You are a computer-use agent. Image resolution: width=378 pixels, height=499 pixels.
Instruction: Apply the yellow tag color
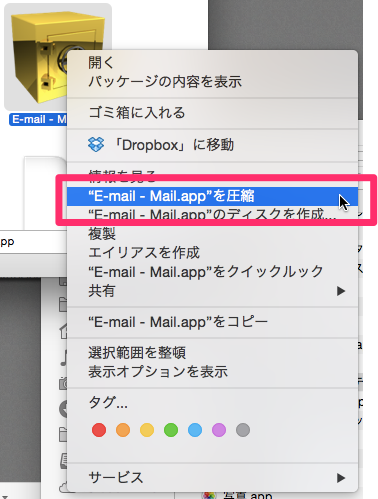[x=147, y=430]
